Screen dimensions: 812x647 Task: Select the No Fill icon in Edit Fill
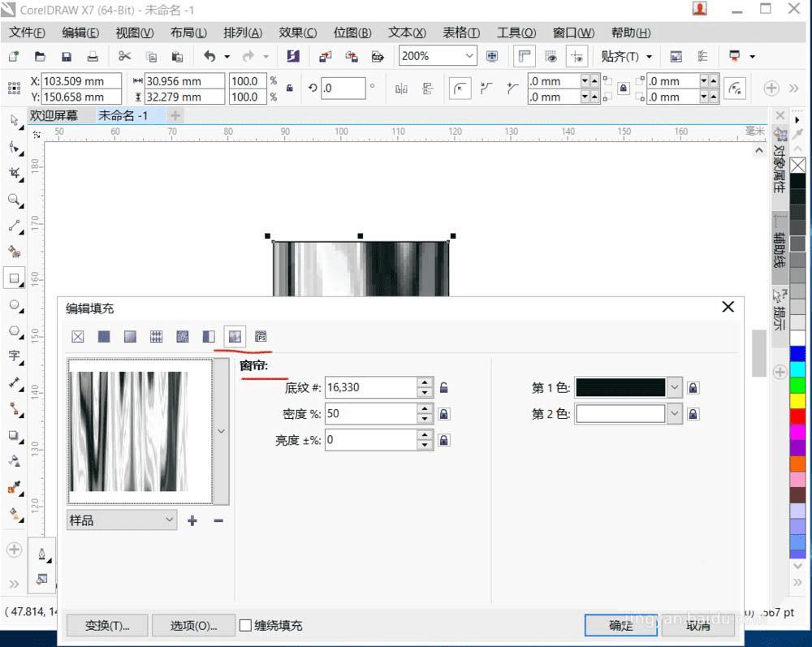(x=78, y=336)
